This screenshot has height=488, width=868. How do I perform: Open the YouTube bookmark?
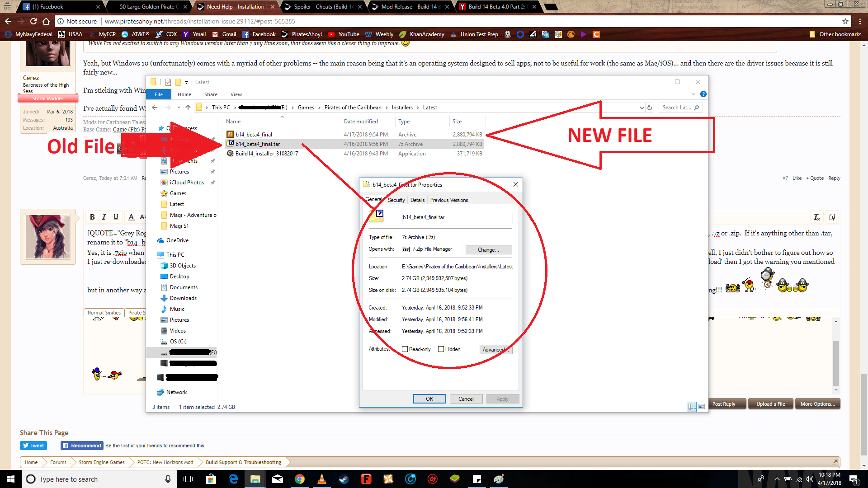[x=344, y=34]
